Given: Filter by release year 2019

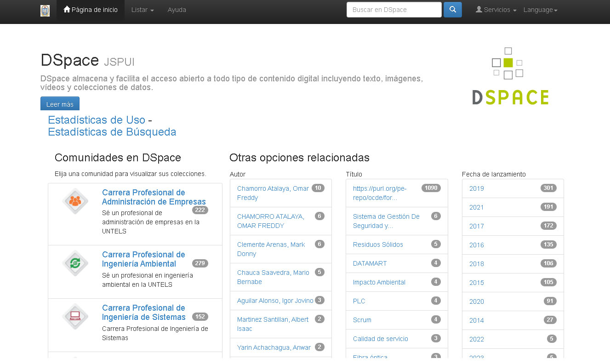Looking at the screenshot, I should (477, 188).
